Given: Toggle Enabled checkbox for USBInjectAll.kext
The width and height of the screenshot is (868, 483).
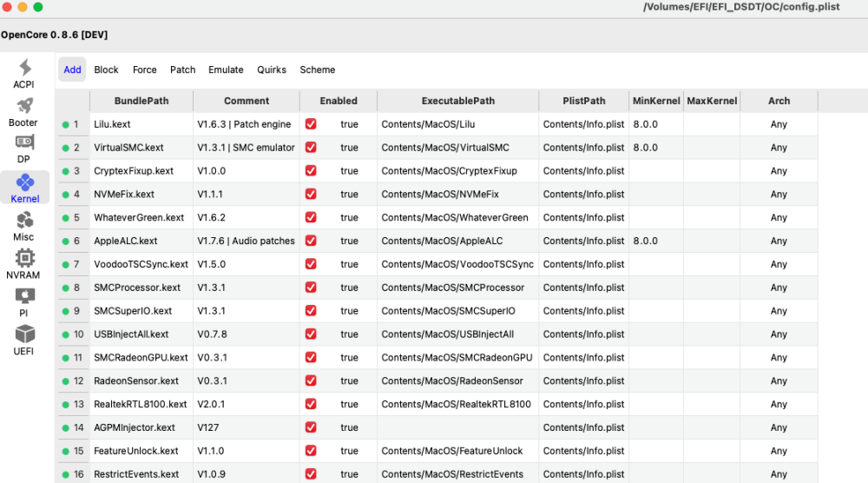Looking at the screenshot, I should coord(311,334).
